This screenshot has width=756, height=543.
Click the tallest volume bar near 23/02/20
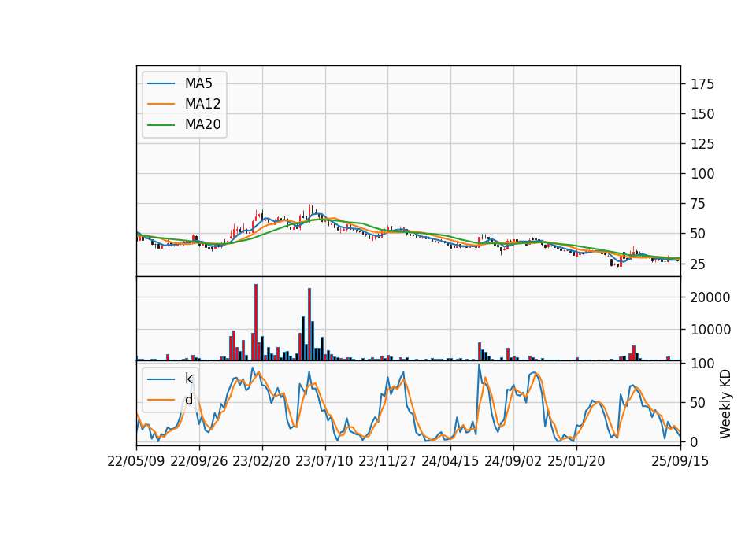click(x=256, y=323)
